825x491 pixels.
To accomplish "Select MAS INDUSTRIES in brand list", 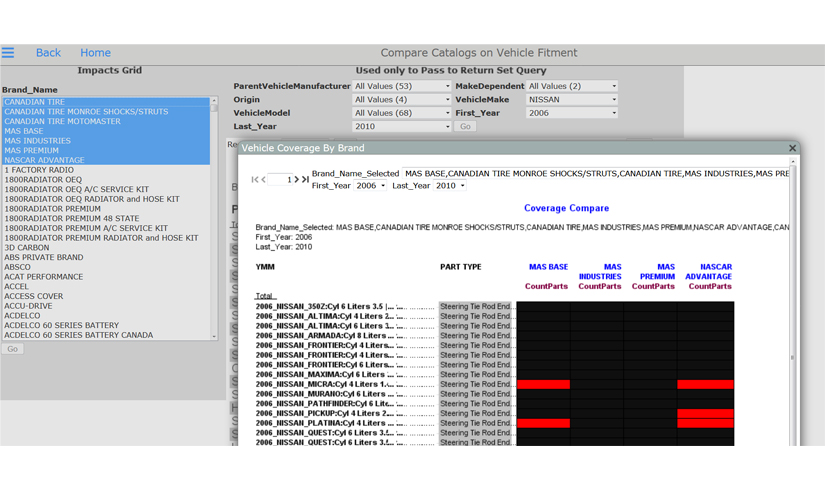I will pos(106,141).
